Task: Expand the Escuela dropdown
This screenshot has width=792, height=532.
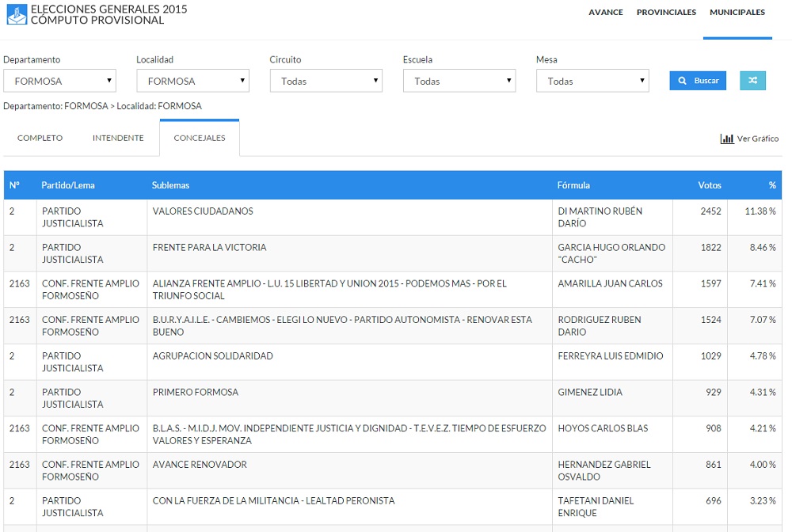Action: point(459,81)
